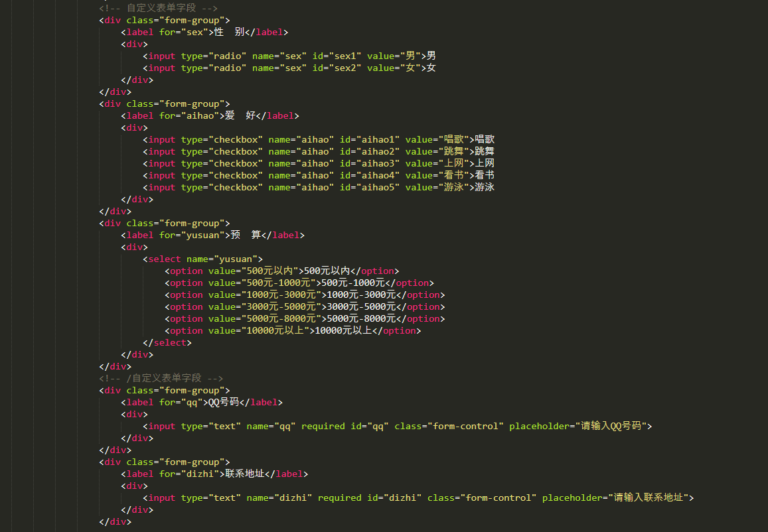This screenshot has height=532, width=768.
Task: Click the option with value 3000元-5000元
Action: (305, 306)
